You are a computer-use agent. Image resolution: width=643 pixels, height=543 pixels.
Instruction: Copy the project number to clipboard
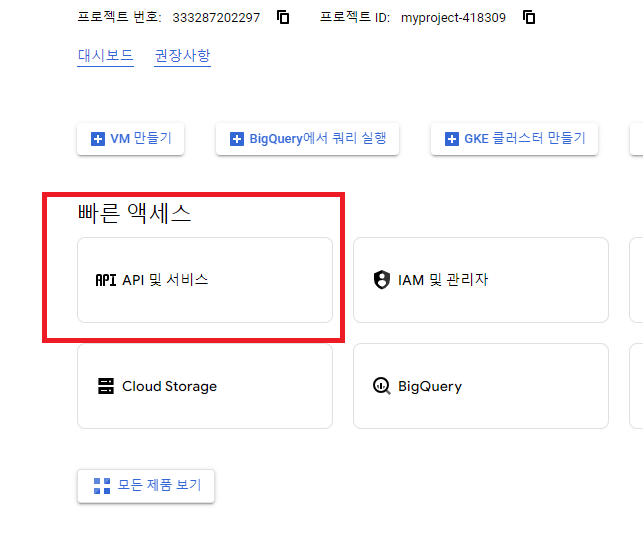pyautogui.click(x=283, y=17)
